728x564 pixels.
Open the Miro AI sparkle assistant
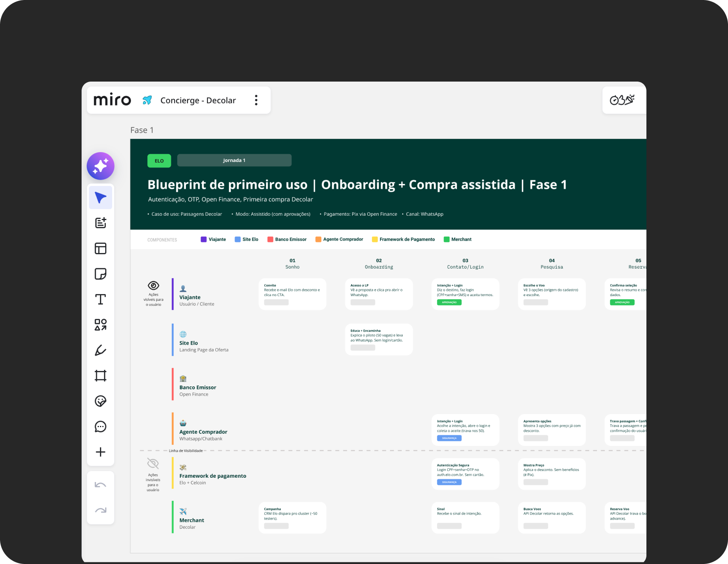click(x=100, y=166)
